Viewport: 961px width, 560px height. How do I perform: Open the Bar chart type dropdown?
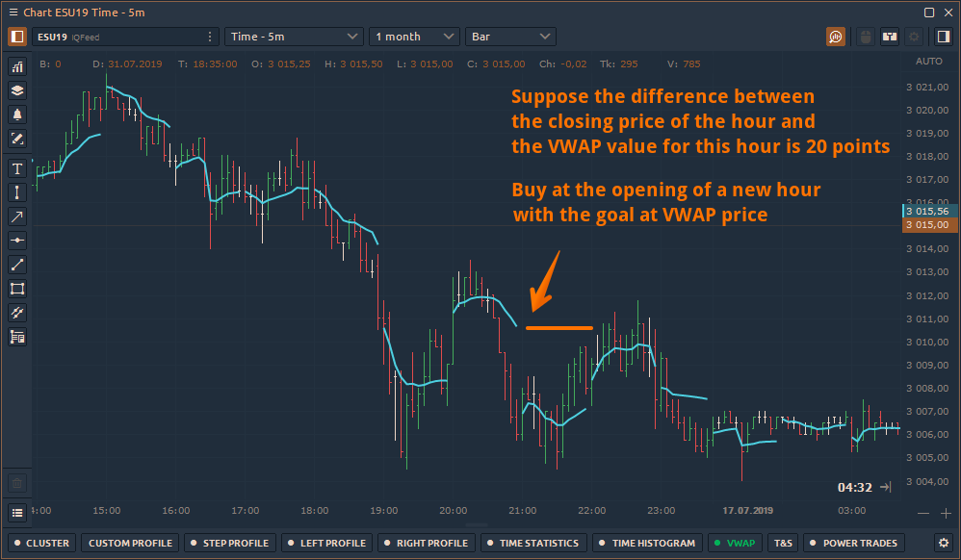510,37
